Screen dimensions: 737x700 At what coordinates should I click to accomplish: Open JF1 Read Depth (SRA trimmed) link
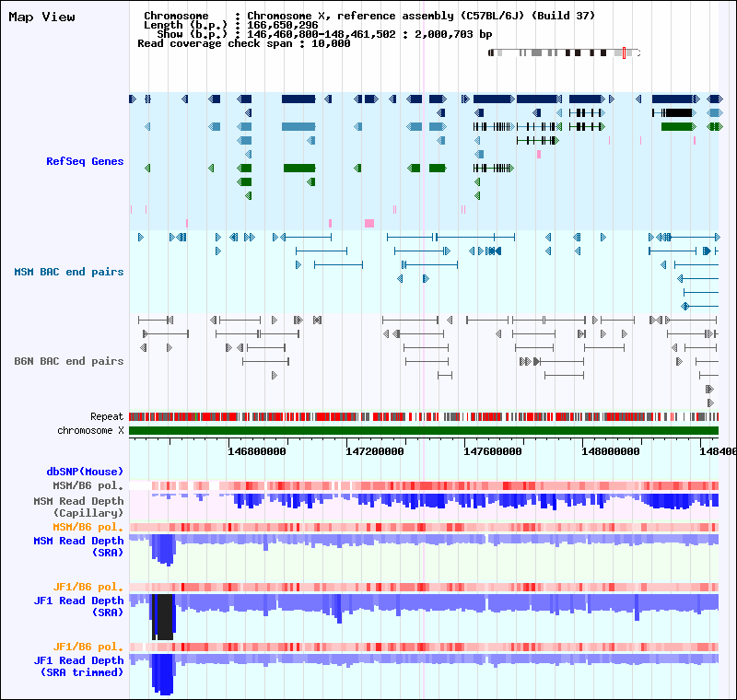tap(78, 666)
